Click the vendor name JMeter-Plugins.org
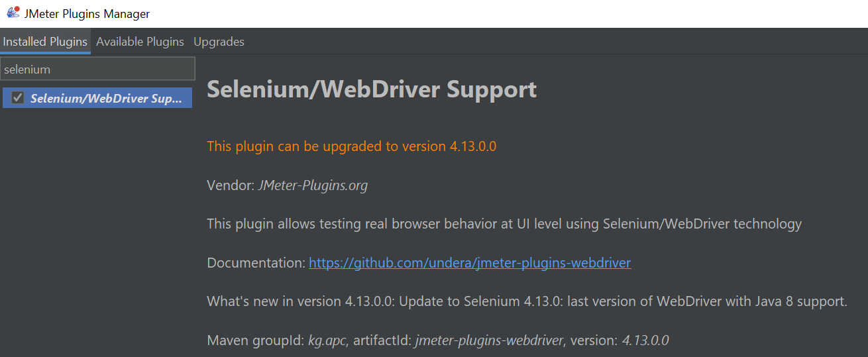Screen dimensions: 868x357 (313, 185)
